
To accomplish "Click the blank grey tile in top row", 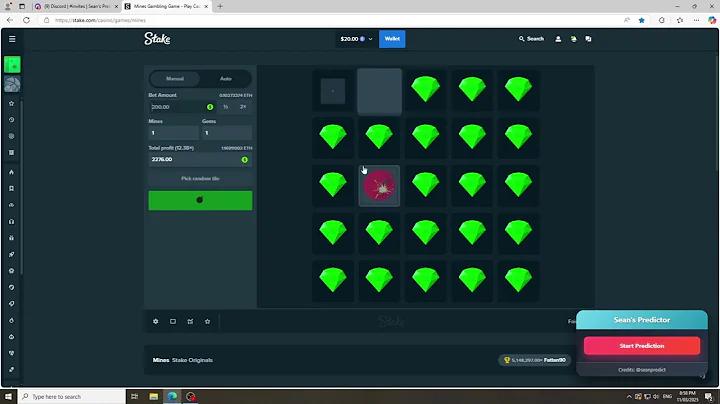I will point(379,91).
